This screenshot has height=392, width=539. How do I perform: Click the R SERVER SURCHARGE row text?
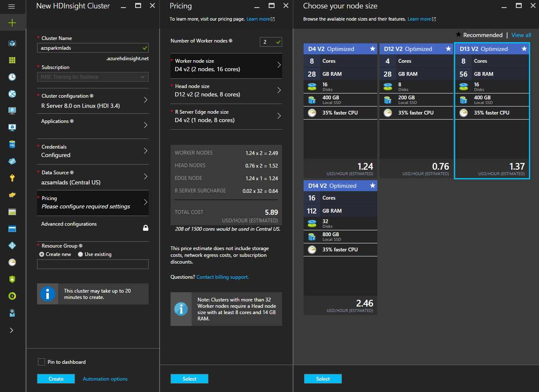200,191
